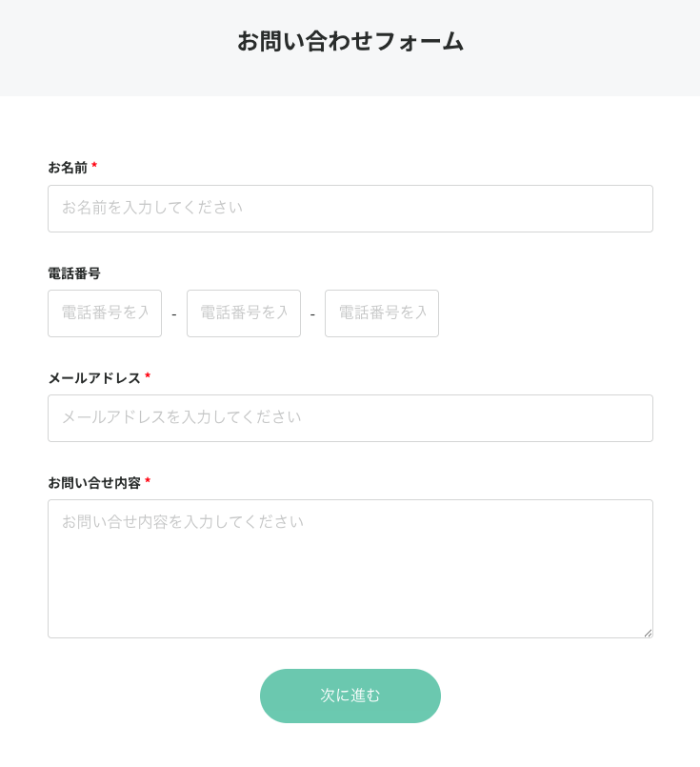Click the second hyphen between phone boxes
Image resolution: width=700 pixels, height=767 pixels.
click(x=312, y=314)
